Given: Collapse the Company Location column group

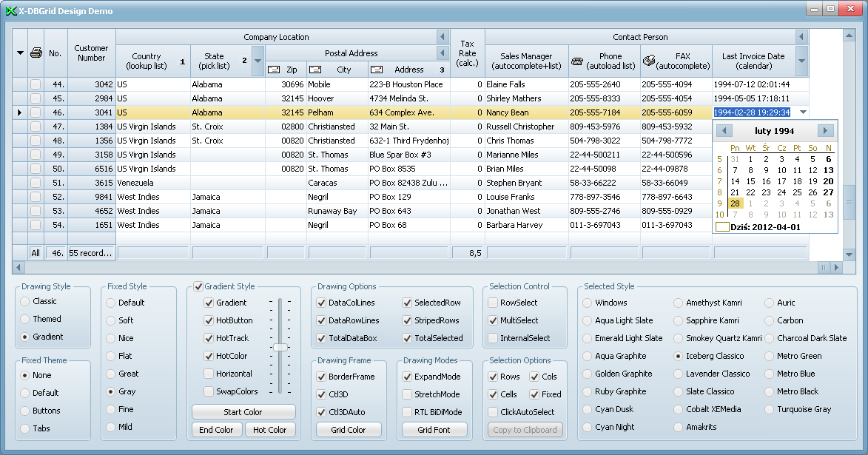Looking at the screenshot, I should (x=443, y=37).
